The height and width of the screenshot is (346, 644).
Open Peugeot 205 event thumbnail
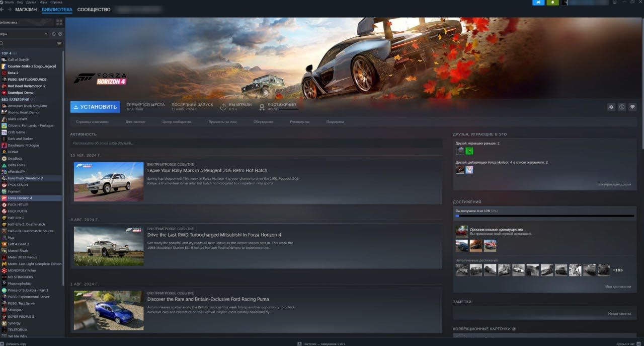coord(109,182)
